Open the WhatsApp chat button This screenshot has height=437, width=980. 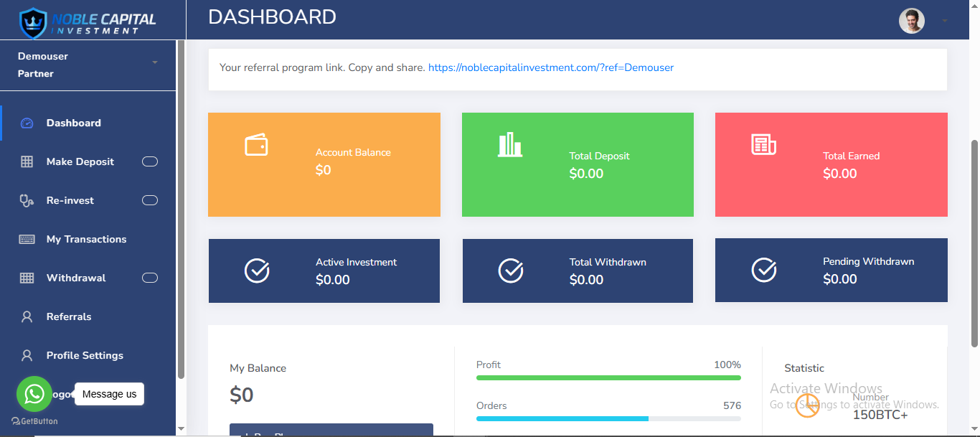point(34,394)
